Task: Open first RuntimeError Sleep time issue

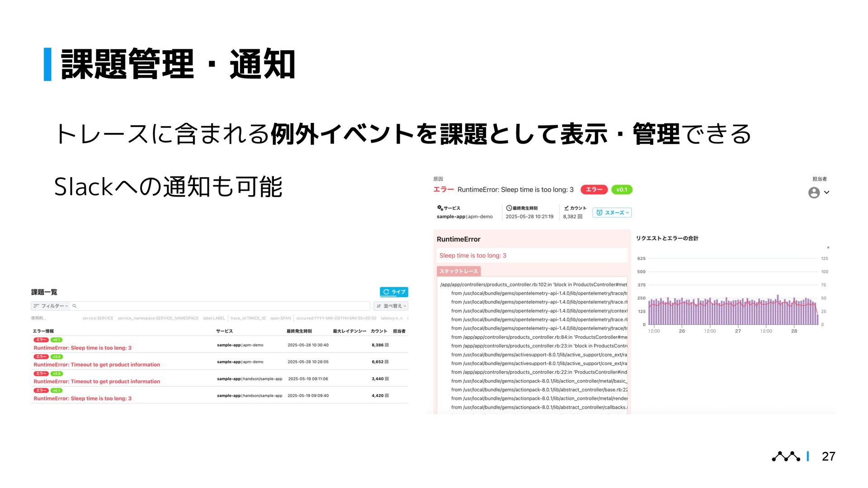Action: coord(82,348)
